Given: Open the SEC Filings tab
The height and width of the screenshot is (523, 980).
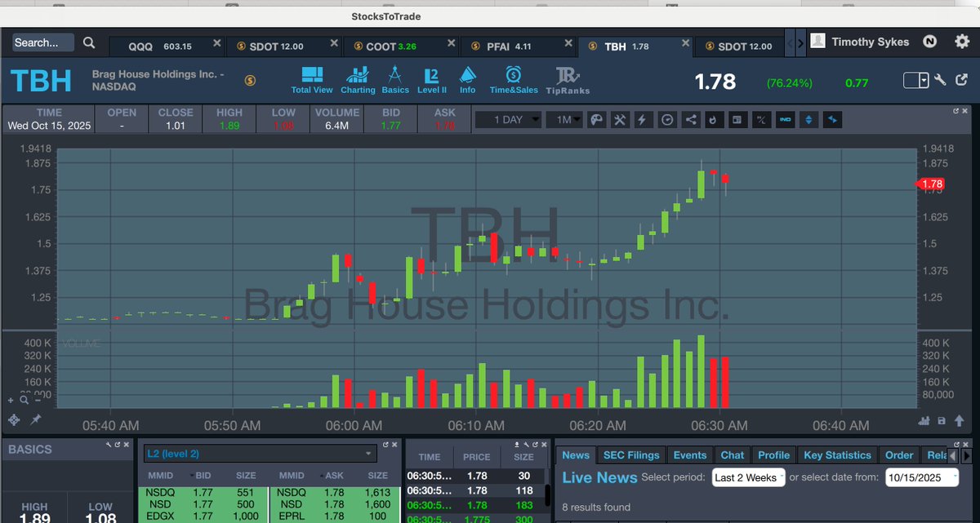Looking at the screenshot, I should [631, 455].
